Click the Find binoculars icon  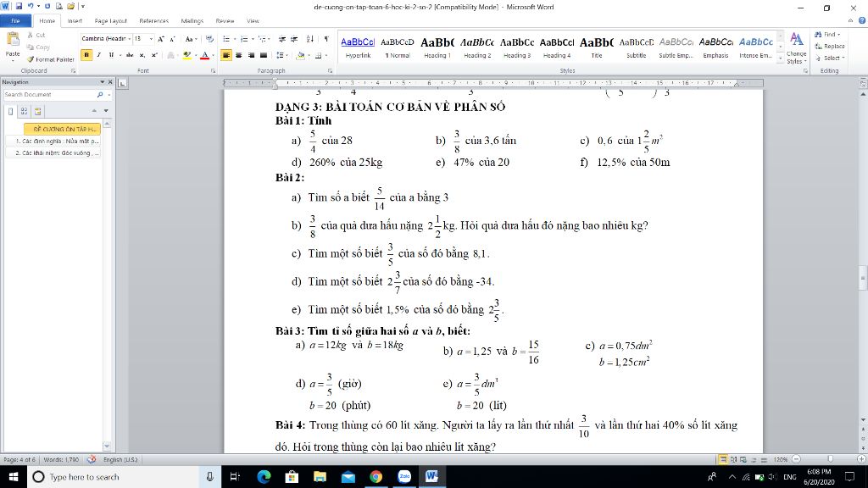pos(818,34)
